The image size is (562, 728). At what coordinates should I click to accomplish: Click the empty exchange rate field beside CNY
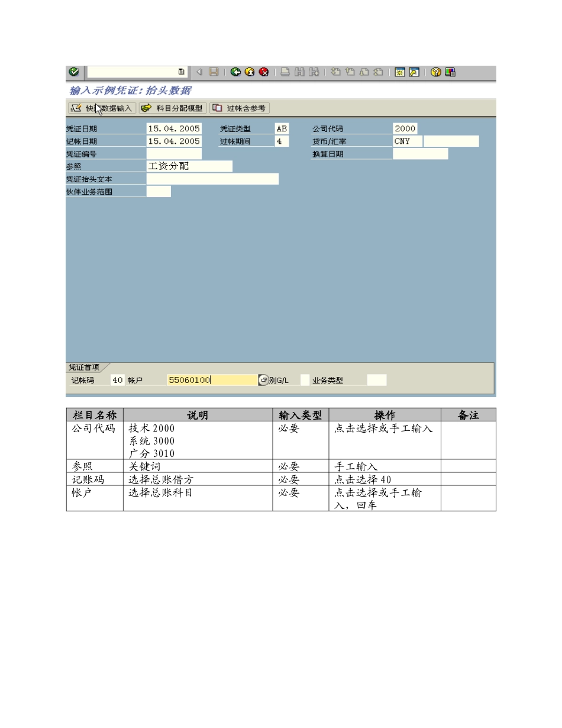451,141
